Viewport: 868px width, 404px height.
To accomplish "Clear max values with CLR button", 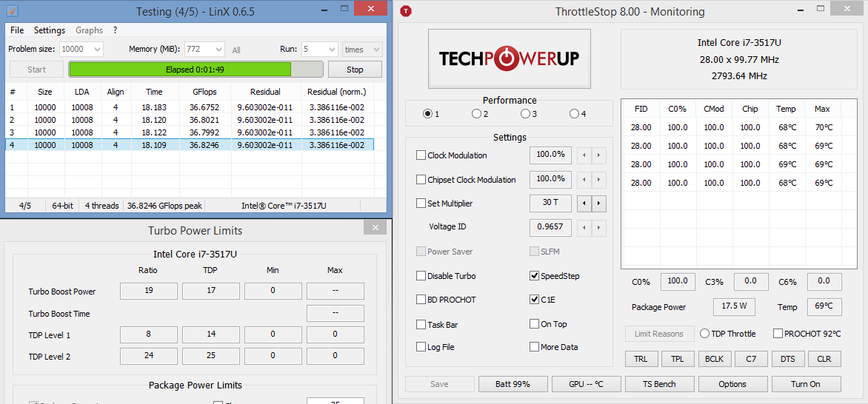I will click(x=824, y=359).
